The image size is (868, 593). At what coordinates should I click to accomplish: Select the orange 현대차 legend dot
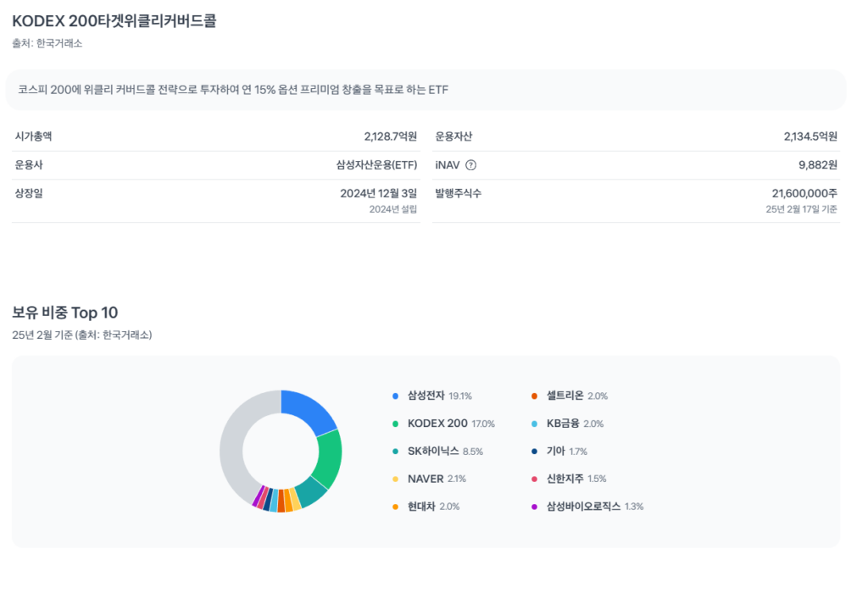[395, 507]
